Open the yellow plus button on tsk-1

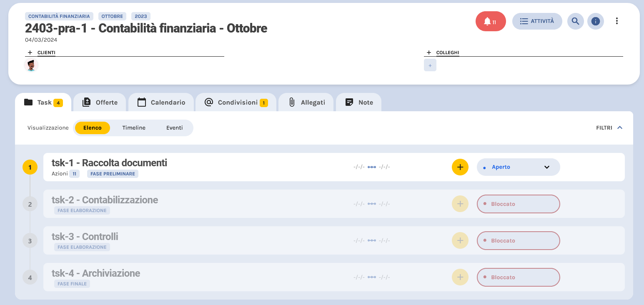point(460,167)
